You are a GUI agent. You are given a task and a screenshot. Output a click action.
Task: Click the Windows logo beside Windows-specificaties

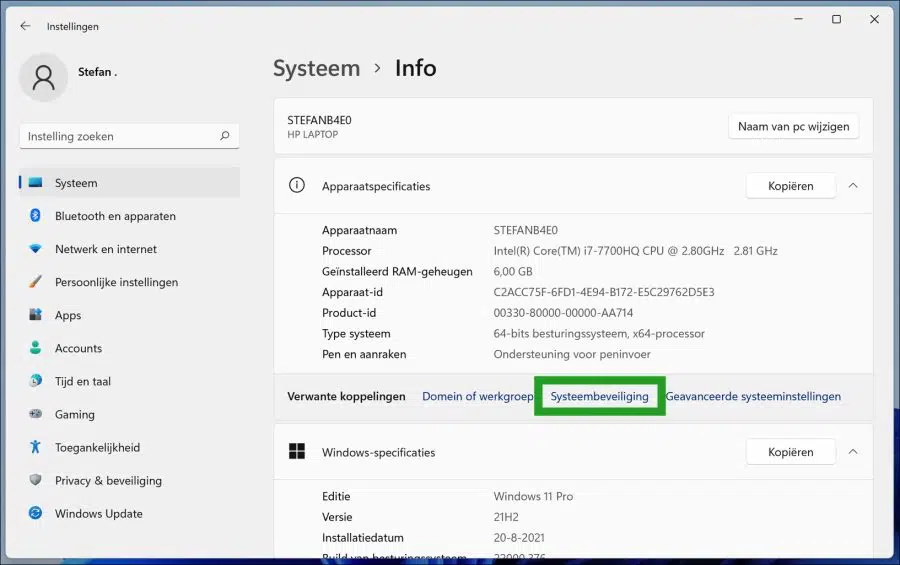click(x=297, y=451)
